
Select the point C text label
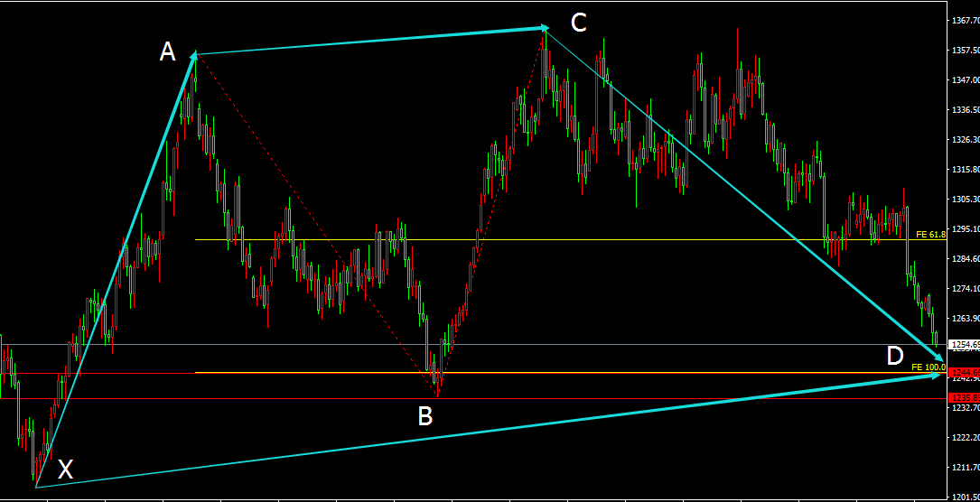point(579,23)
